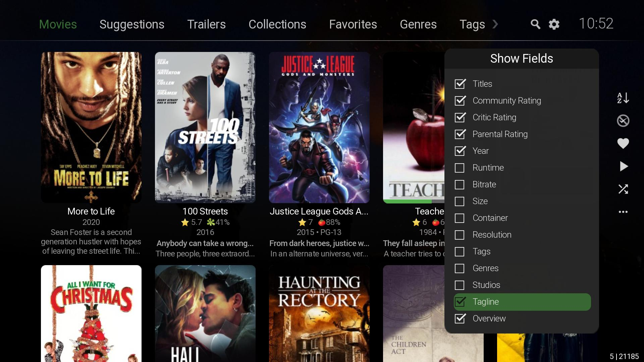Open the 100 Streets title link
The height and width of the screenshot is (362, 644).
point(205,211)
